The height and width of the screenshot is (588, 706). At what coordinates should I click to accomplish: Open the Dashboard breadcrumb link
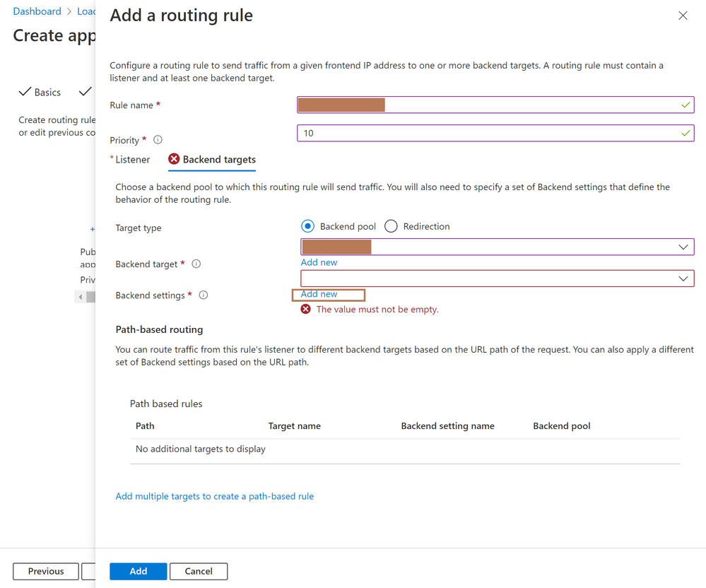(x=37, y=11)
